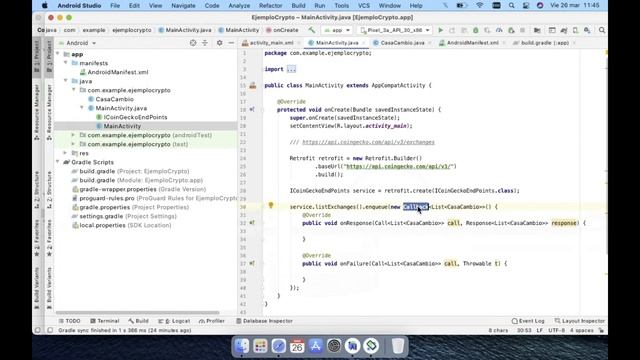Viewport: 640px width, 360px height.
Task: Switch to the activity_main.xml tab
Action: [271, 43]
